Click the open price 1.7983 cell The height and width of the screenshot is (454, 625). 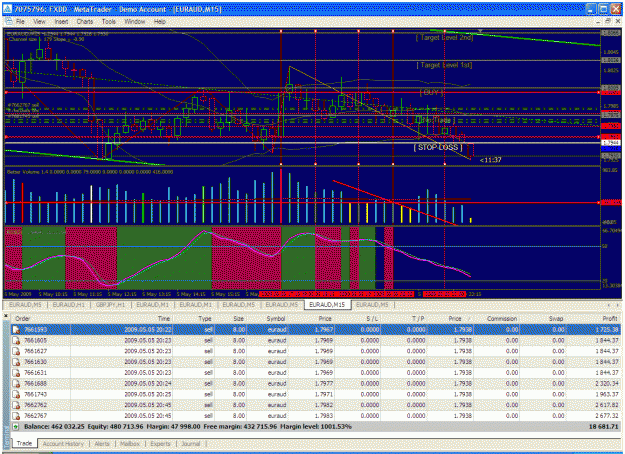pyautogui.click(x=325, y=416)
